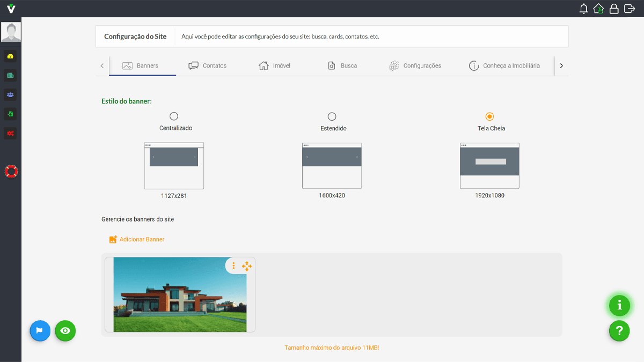Select the green buildings icon in sidebar
The width and height of the screenshot is (644, 362).
point(11,75)
